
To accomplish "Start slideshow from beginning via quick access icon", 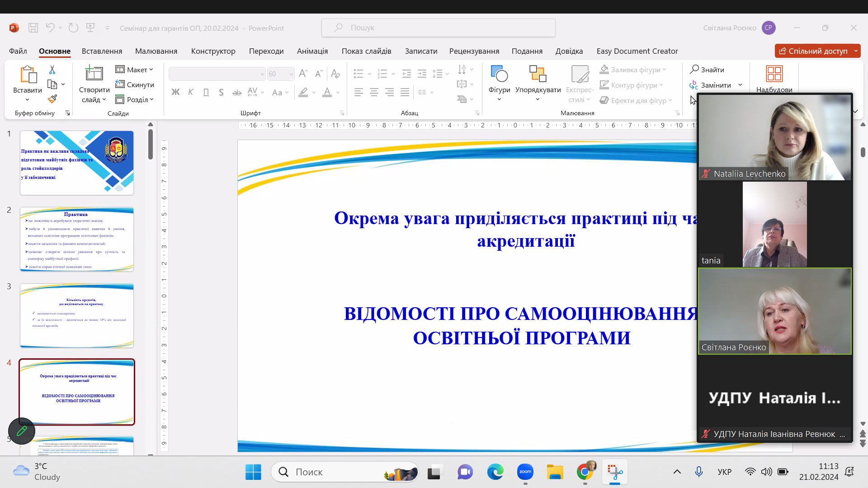I will click(x=90, y=28).
